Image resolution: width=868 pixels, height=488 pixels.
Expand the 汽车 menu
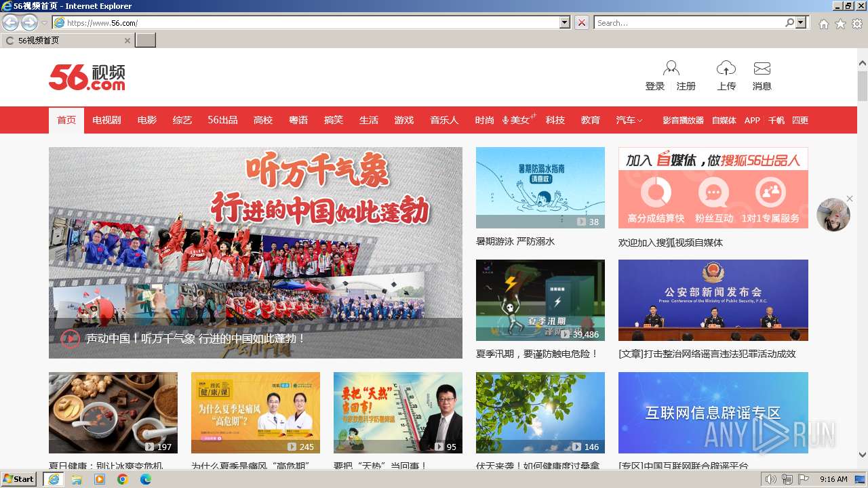pos(629,120)
